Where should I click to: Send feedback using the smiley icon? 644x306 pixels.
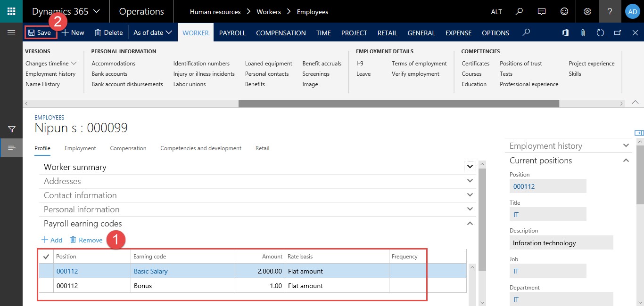tap(564, 11)
